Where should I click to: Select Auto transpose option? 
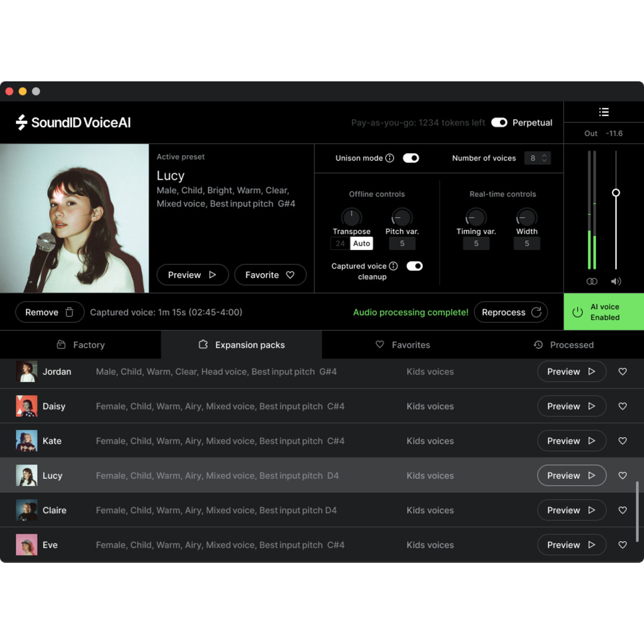(x=362, y=243)
